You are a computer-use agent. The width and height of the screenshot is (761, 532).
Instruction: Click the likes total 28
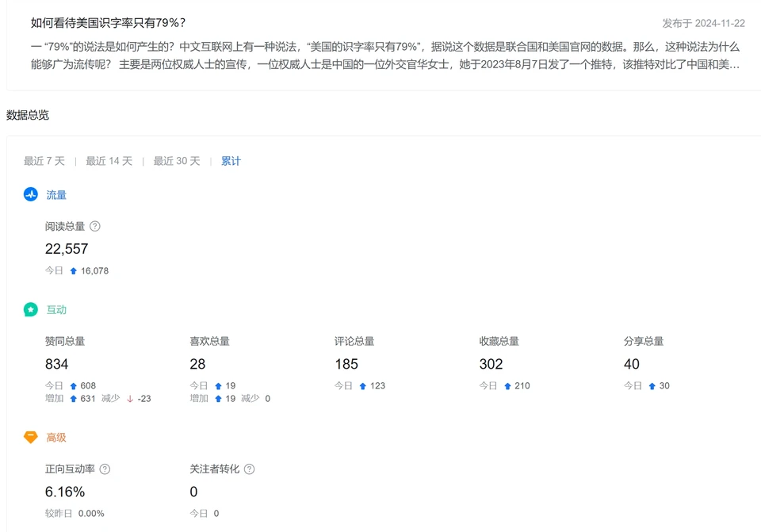pos(197,364)
